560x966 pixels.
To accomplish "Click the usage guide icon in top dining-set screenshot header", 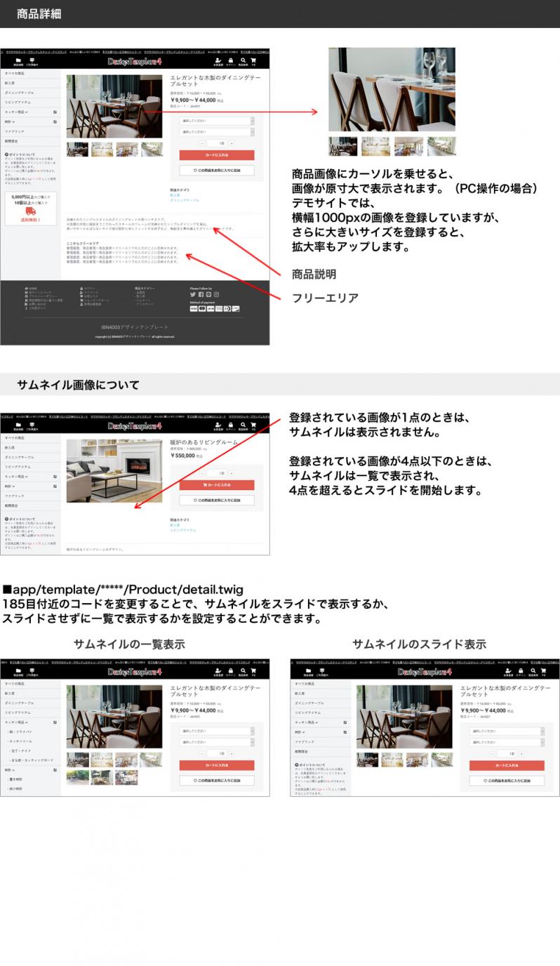I will (32, 60).
